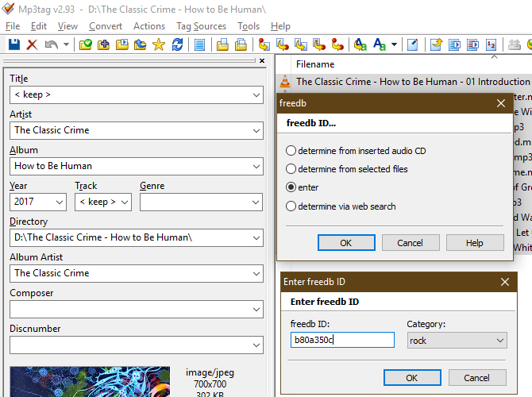
Task: Refresh the file list with the blue arrows icon
Action: pos(177,44)
